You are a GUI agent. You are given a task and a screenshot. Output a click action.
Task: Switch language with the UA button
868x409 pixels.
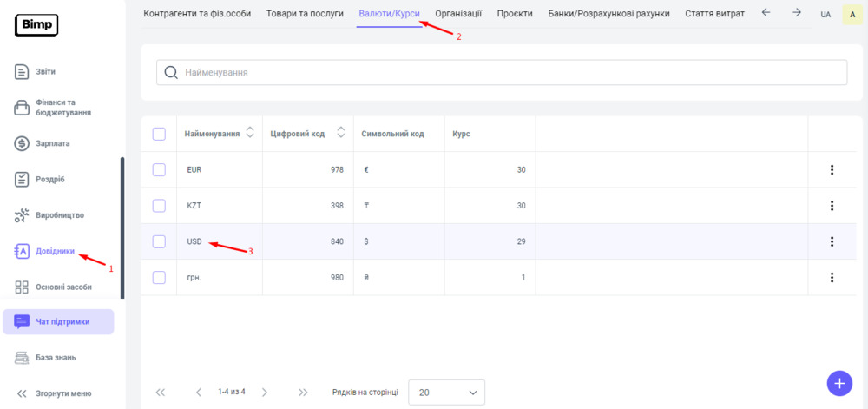tap(825, 15)
